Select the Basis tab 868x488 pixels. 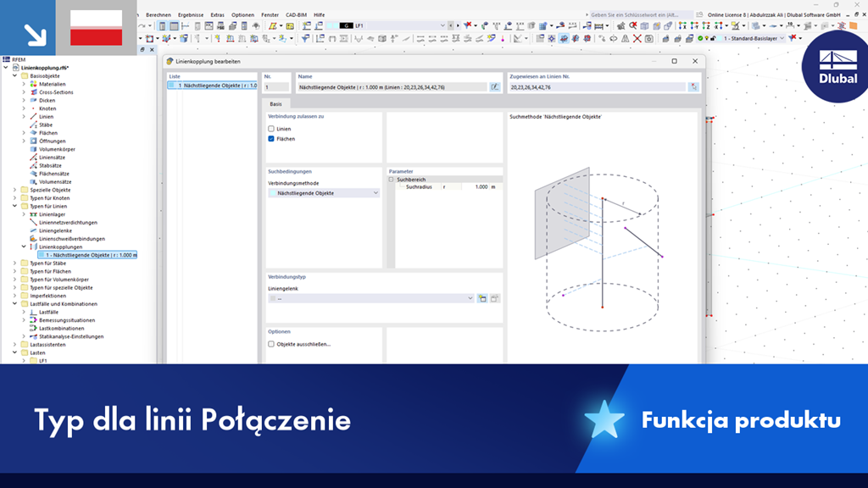click(x=275, y=104)
